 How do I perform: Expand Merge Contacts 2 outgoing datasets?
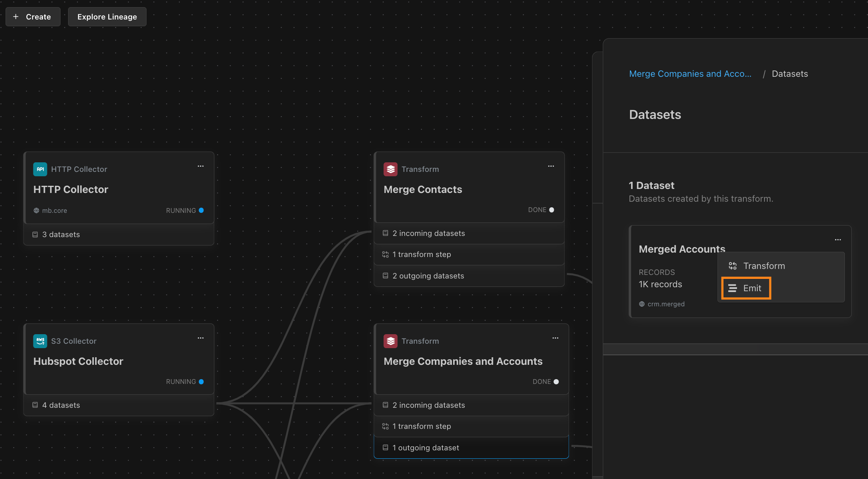[469, 276]
